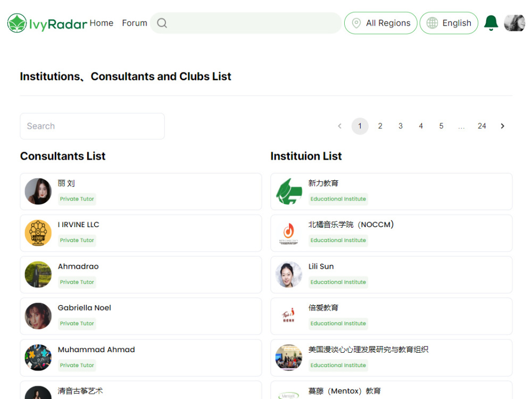This screenshot has width=532, height=399.
Task: Click Private Tutor tag under 丽 刘
Action: coord(77,199)
